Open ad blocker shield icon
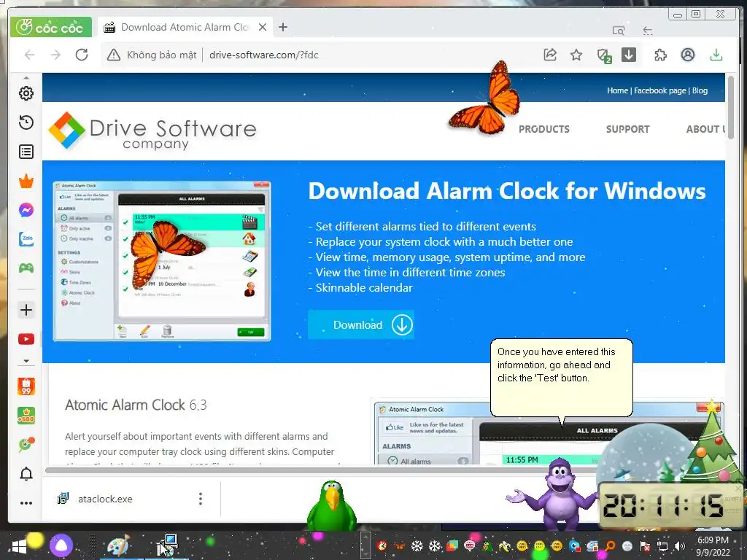 coord(604,55)
